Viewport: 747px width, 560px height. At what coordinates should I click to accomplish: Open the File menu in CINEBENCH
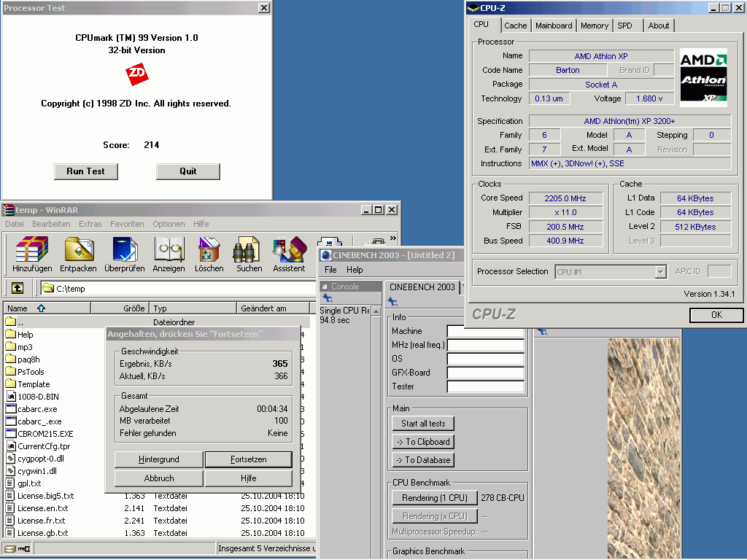pos(330,270)
